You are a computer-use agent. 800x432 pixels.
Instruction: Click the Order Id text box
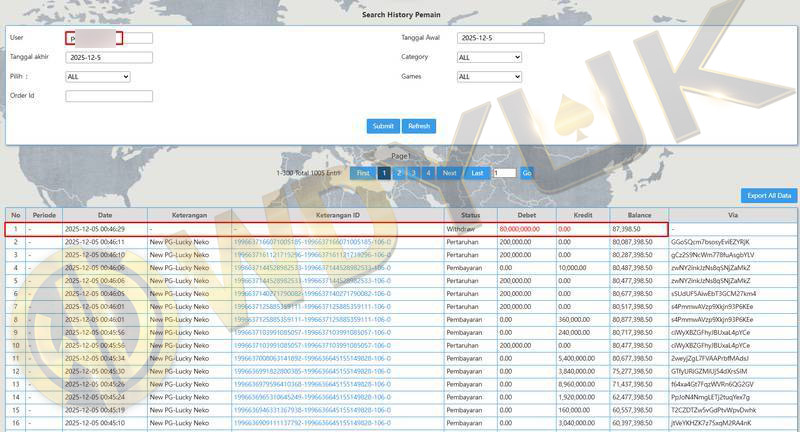[109, 96]
